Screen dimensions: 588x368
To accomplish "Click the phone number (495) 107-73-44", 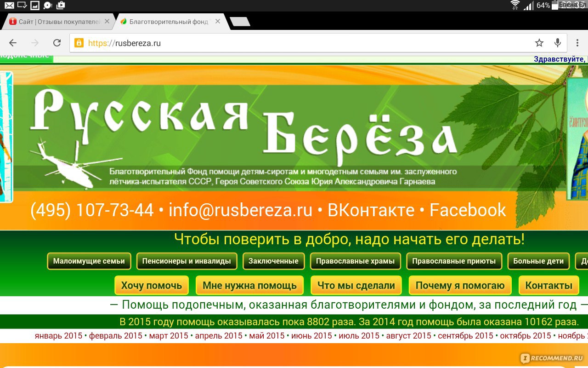I will [x=92, y=210].
